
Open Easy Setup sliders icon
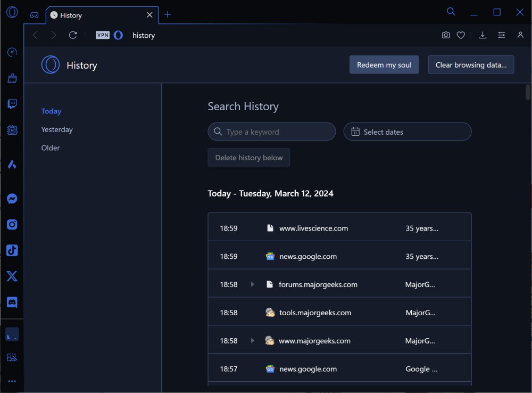[x=502, y=35]
